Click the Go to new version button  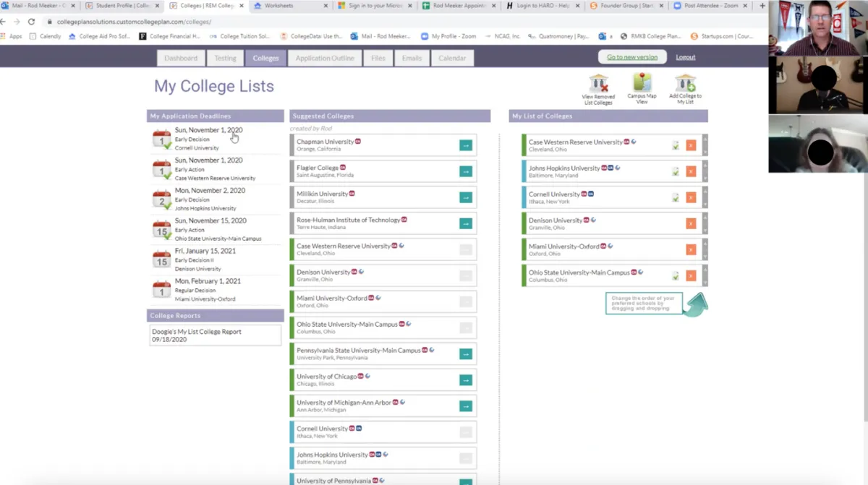(x=632, y=57)
